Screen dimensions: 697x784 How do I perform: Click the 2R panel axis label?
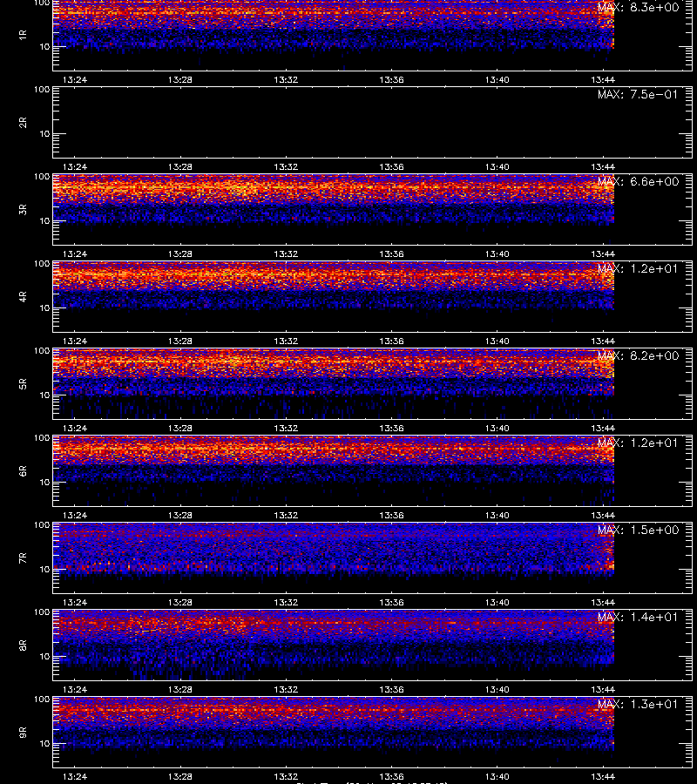(23, 123)
